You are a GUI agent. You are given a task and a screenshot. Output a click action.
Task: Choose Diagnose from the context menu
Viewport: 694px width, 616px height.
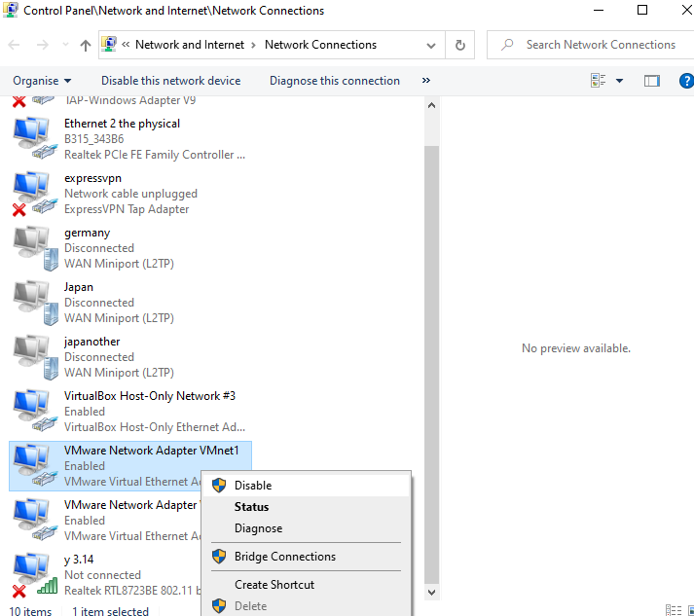pos(306,528)
